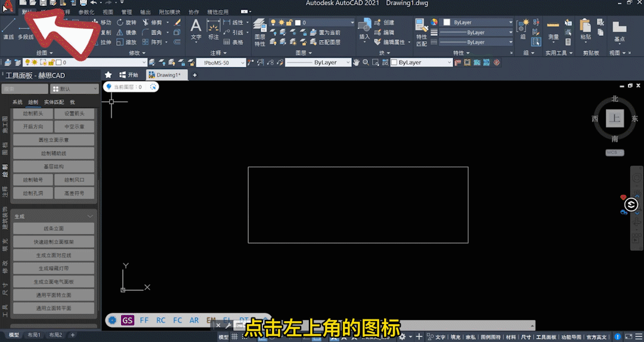Click 绘制箭头 button in tool panel
644x342 pixels.
click(x=33, y=113)
